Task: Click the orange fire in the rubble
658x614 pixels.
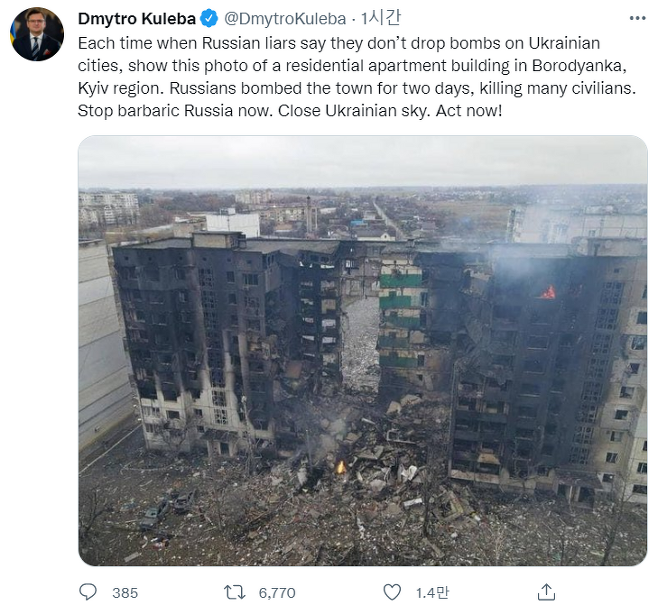Action: [x=341, y=467]
